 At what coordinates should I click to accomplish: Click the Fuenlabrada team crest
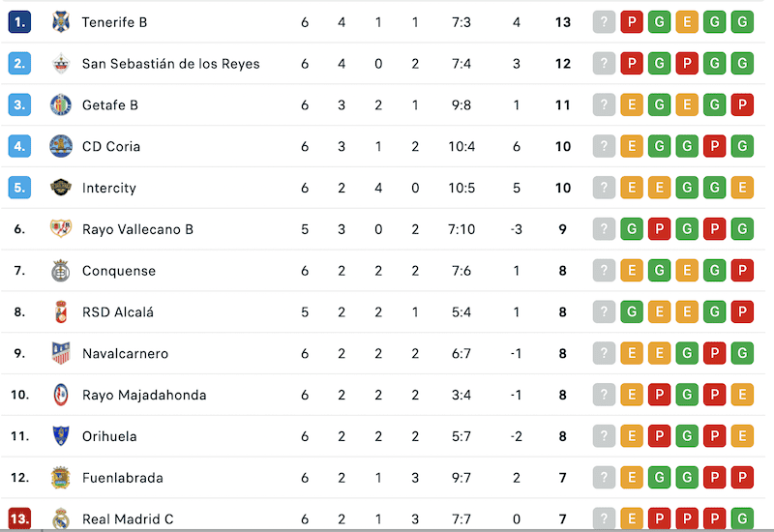pos(61,478)
